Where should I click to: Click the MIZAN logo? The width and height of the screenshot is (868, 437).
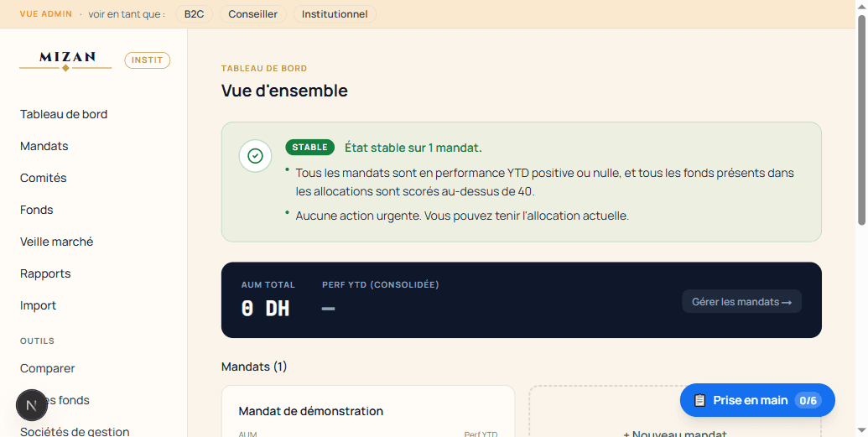click(x=65, y=60)
